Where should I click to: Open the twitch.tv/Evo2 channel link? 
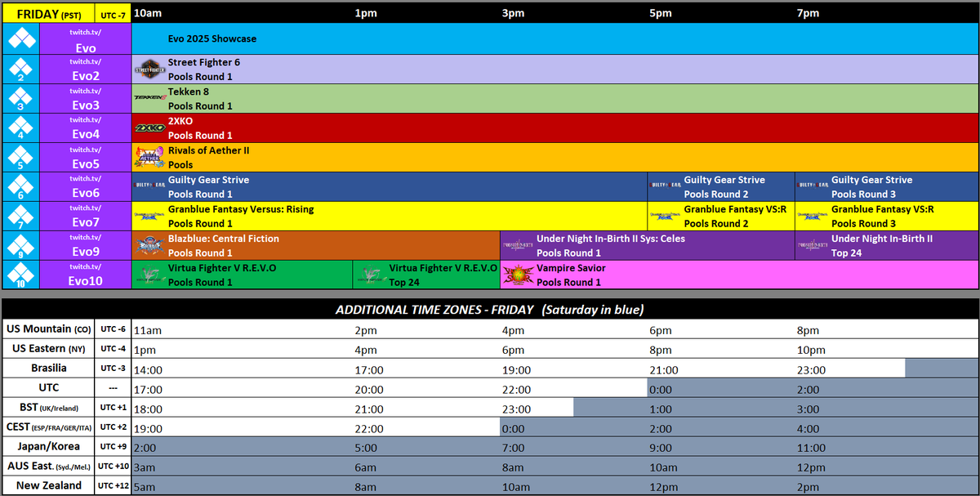85,69
